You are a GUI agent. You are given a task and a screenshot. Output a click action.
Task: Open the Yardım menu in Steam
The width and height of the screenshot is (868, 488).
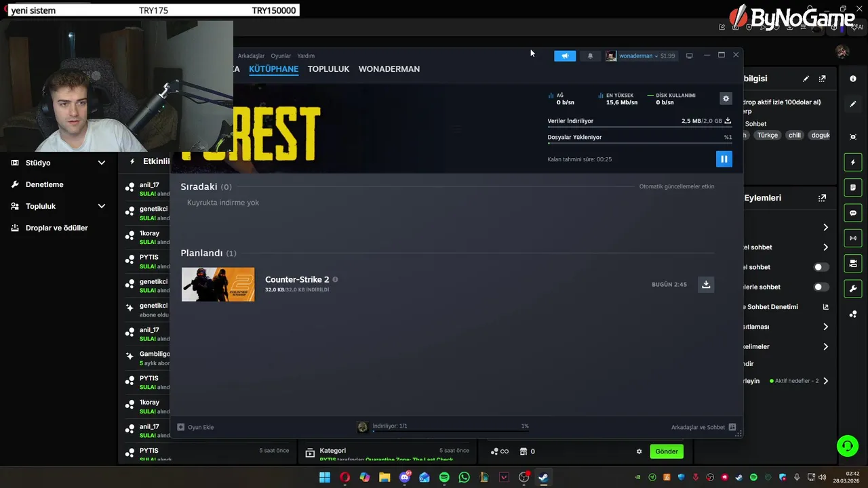click(306, 56)
